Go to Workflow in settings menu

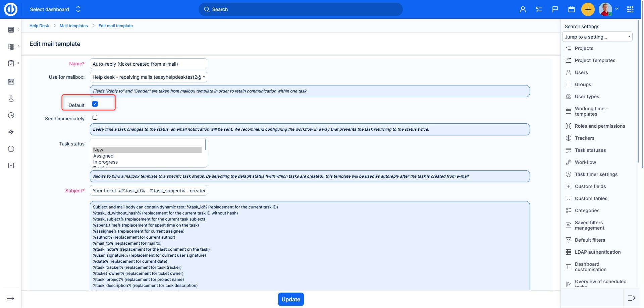click(x=585, y=162)
